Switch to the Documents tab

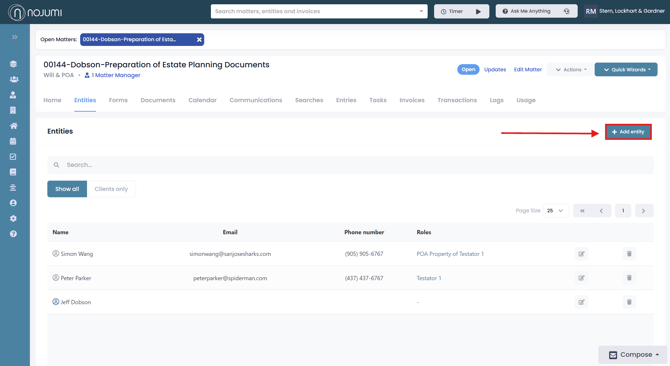click(158, 100)
